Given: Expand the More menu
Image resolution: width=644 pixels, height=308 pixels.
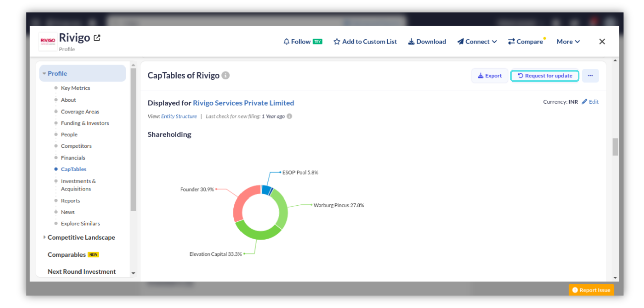Looking at the screenshot, I should pyautogui.click(x=568, y=42).
